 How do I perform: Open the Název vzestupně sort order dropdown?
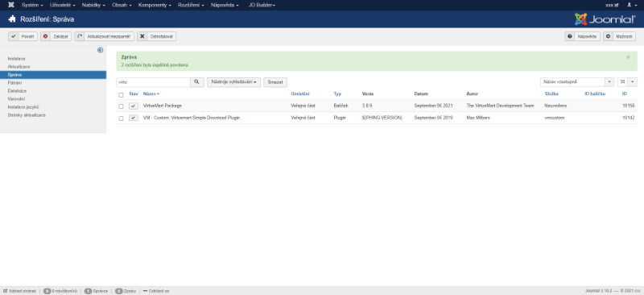point(577,82)
